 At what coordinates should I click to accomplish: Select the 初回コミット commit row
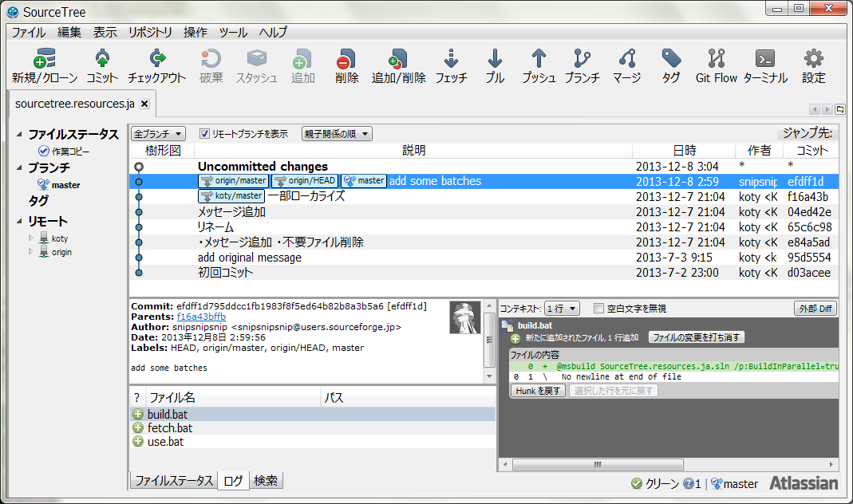[484, 273]
